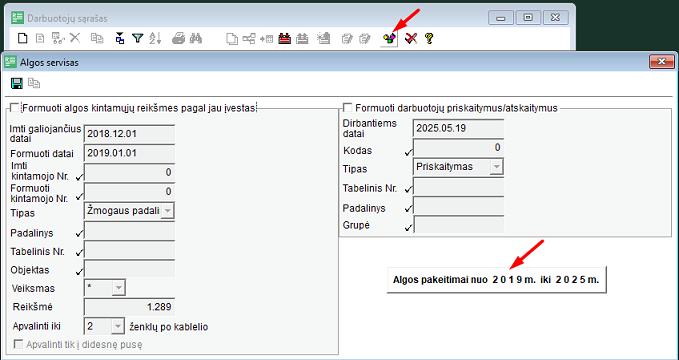Image resolution: width=679 pixels, height=360 pixels.
Task: Click the delete X icon in Darbuotojų sąrašas toolbar
Action: pyautogui.click(x=75, y=38)
